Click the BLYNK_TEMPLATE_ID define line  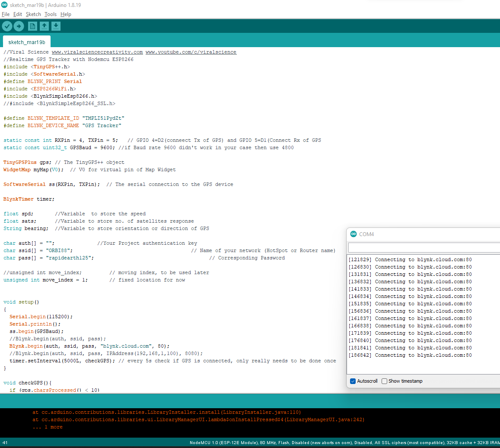coord(64,118)
